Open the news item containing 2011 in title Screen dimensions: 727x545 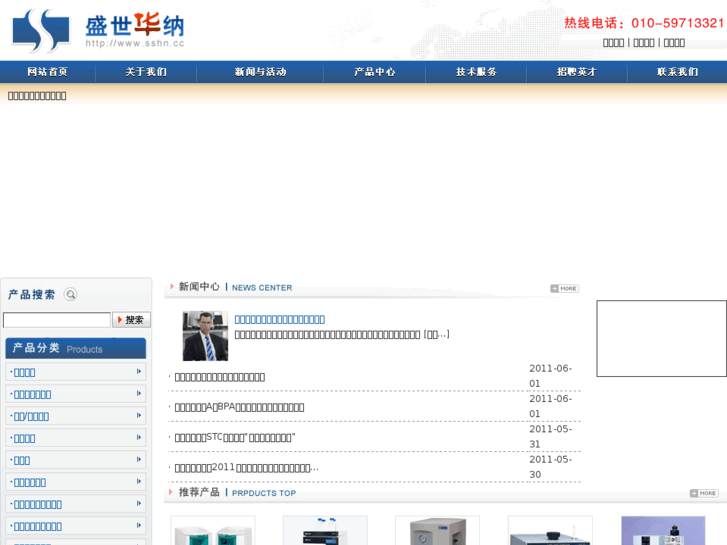click(246, 468)
